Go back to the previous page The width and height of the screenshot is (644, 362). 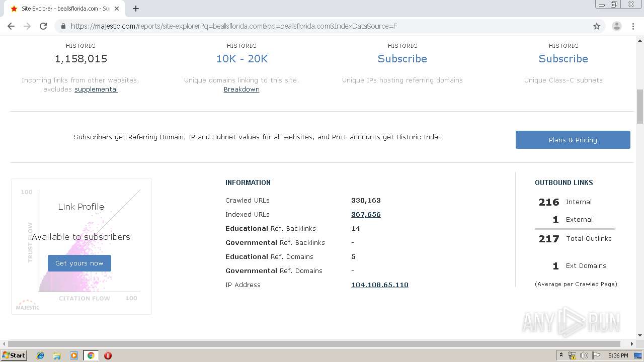click(11, 26)
